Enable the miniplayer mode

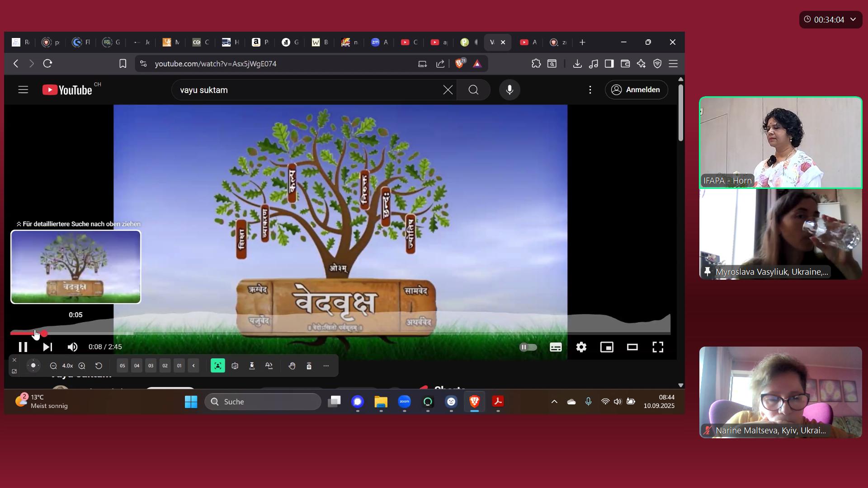point(606,347)
